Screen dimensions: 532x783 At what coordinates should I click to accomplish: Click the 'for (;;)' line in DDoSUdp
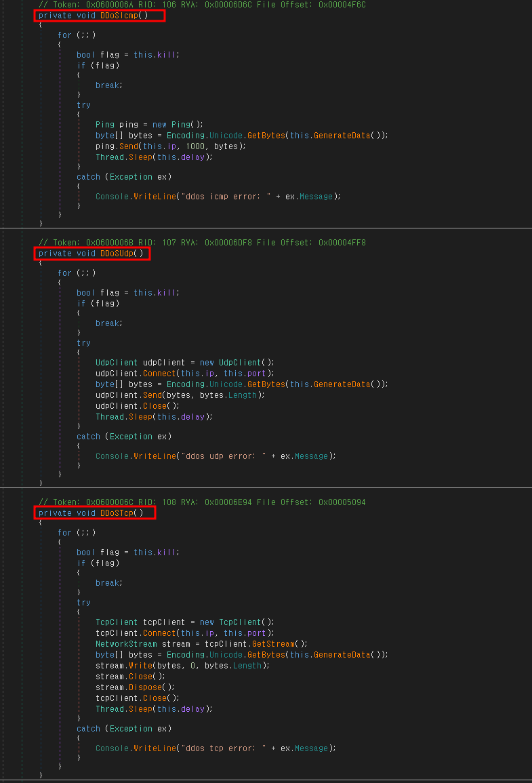pyautogui.click(x=77, y=273)
